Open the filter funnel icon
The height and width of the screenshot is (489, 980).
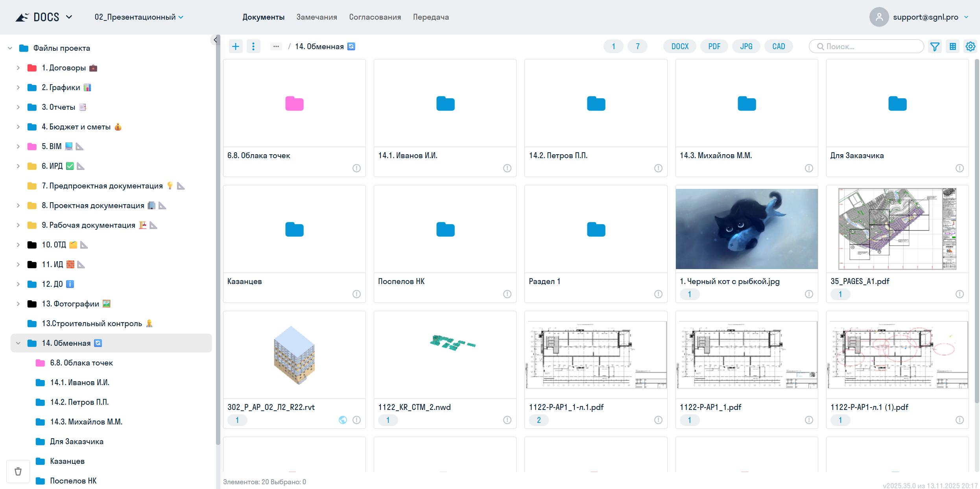(935, 46)
